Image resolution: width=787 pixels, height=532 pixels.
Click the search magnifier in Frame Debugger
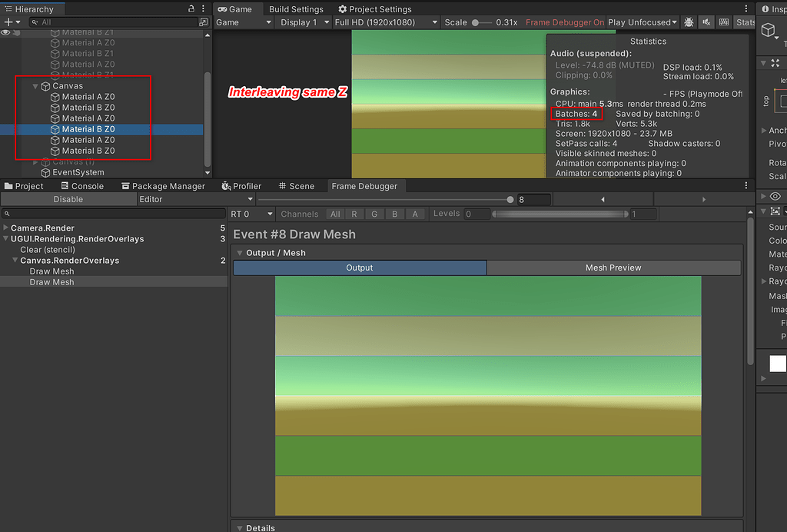6,213
